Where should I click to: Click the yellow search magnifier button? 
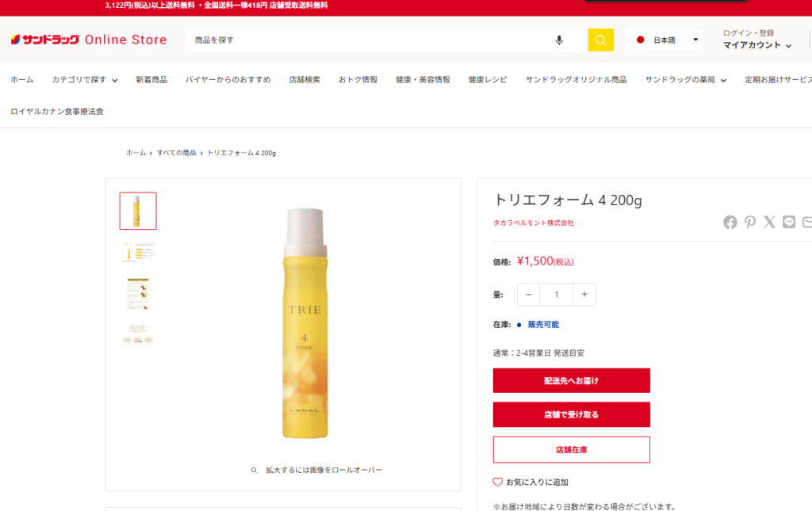(x=600, y=40)
